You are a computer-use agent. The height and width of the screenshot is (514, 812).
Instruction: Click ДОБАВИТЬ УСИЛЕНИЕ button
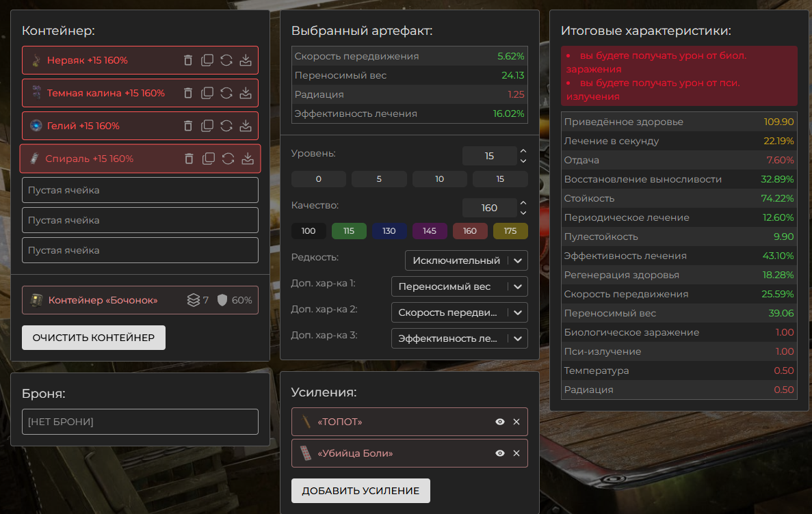point(361,491)
